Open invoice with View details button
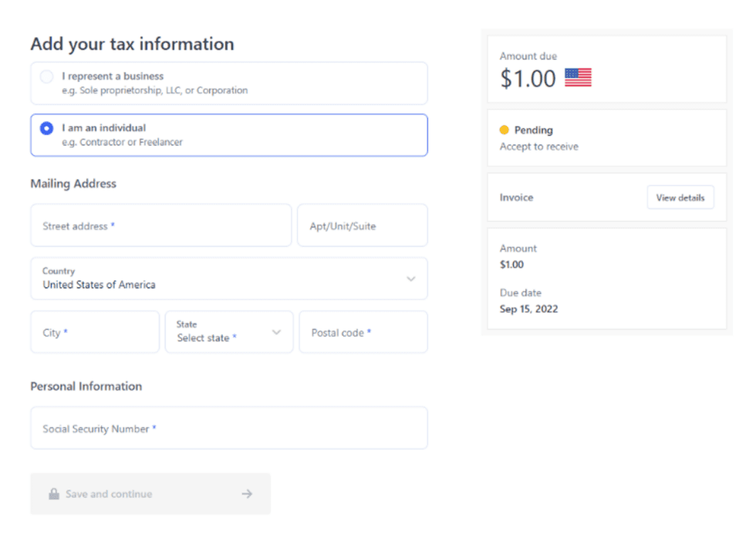Screen dimensions: 756x535 (x=680, y=198)
